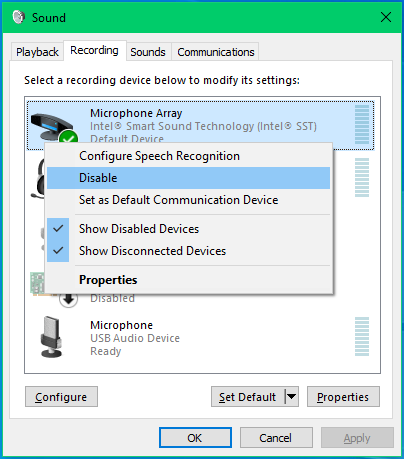This screenshot has width=404, height=459.
Task: Click the Sound speaker icon in title bar
Action: coord(19,17)
